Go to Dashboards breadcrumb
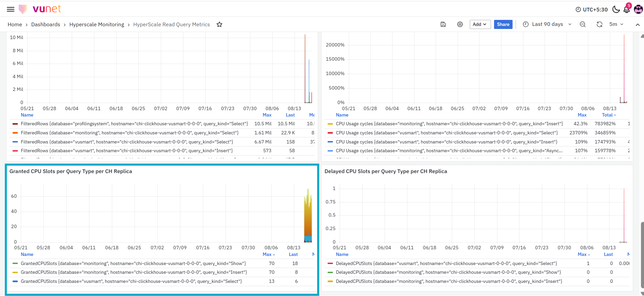The height and width of the screenshot is (296, 644). [x=45, y=25]
